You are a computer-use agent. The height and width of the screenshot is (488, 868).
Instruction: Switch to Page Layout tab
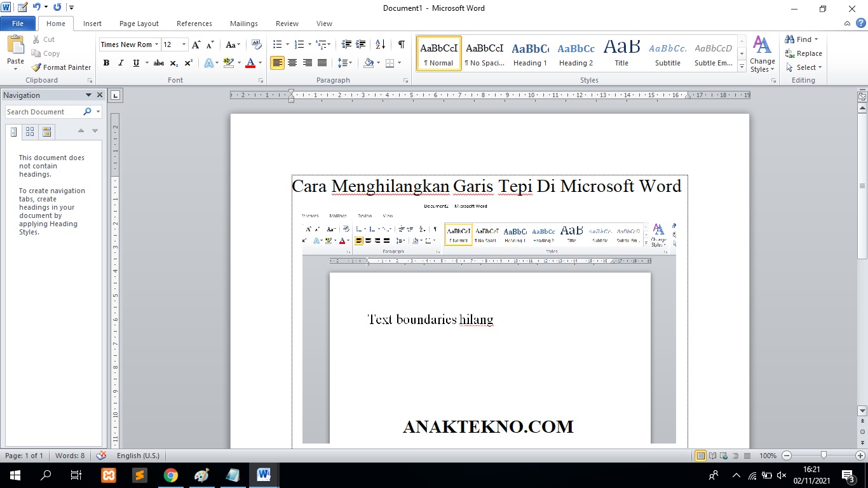[x=139, y=24]
